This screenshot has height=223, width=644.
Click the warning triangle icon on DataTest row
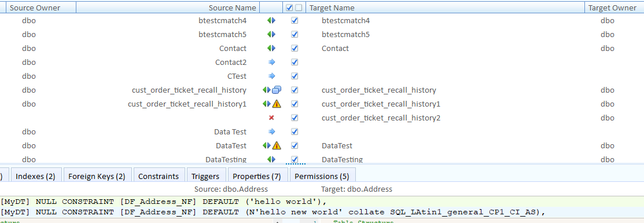tap(277, 145)
